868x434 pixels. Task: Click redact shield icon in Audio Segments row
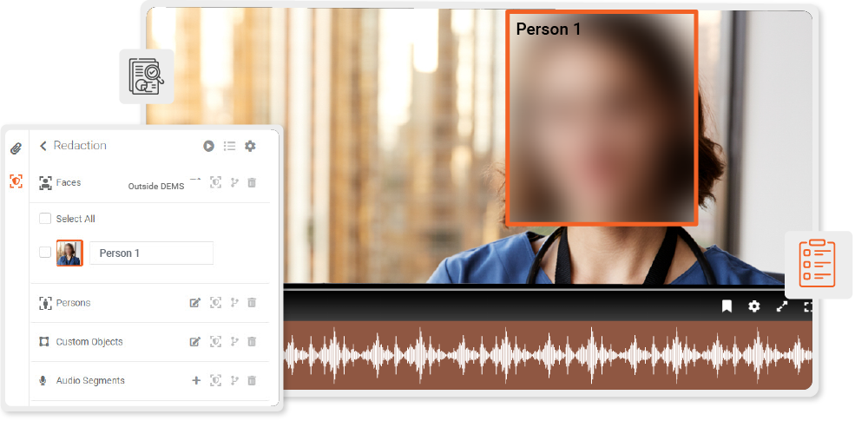click(215, 380)
